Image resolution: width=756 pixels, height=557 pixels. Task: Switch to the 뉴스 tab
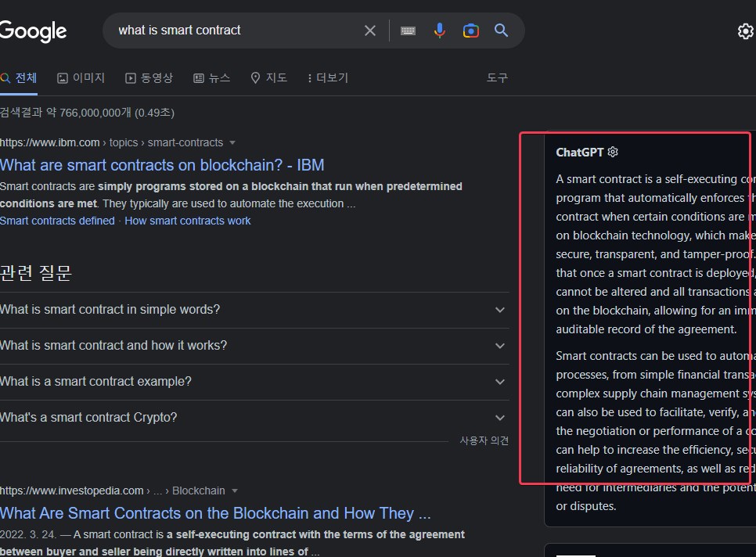pos(211,78)
